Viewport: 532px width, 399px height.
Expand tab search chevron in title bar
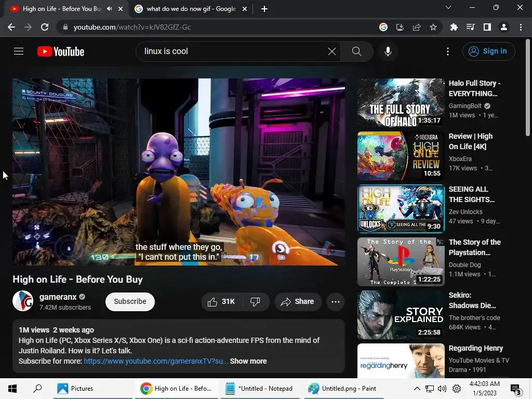point(448,7)
